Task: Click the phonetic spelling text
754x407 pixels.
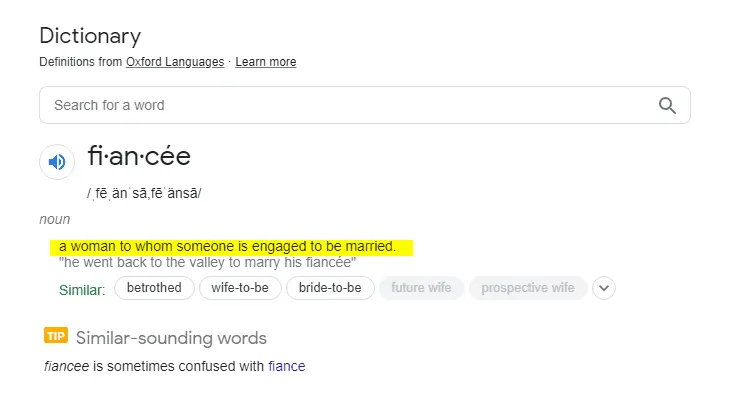Action: [x=144, y=193]
